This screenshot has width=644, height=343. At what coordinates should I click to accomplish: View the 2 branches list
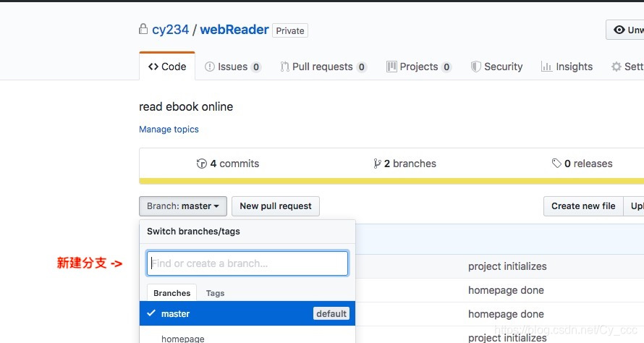[x=404, y=164]
